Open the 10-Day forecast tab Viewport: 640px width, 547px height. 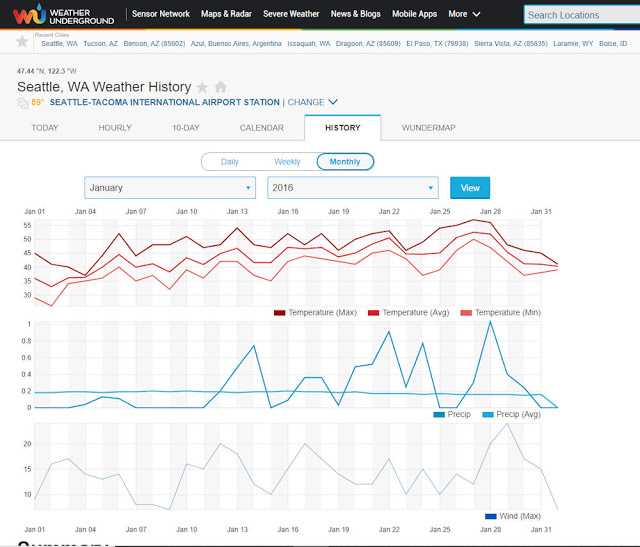[185, 129]
